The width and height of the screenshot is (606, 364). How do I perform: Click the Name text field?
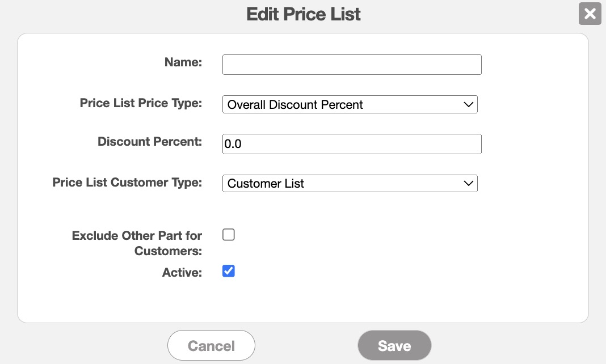tap(352, 65)
